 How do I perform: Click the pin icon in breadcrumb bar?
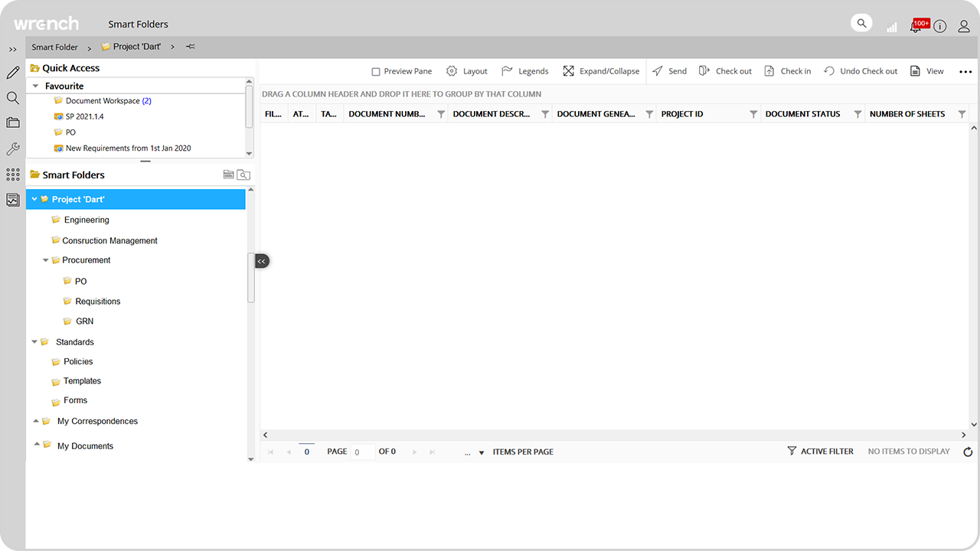tap(191, 47)
